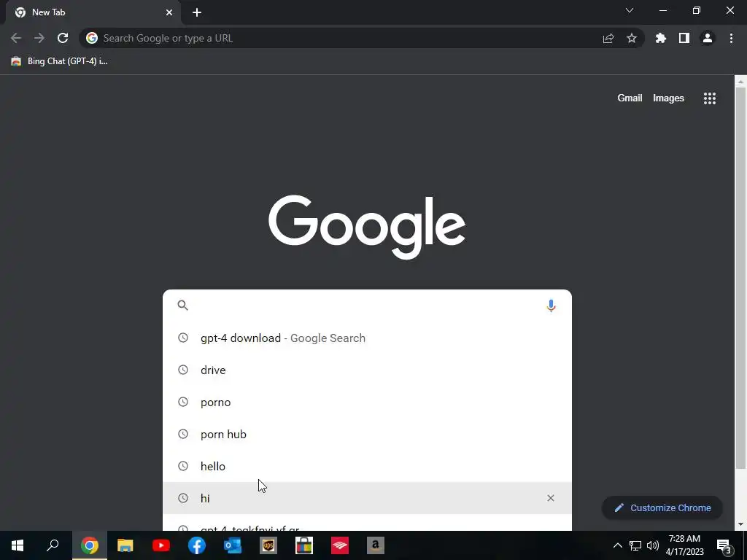Reload the page with the refresh icon

63,38
